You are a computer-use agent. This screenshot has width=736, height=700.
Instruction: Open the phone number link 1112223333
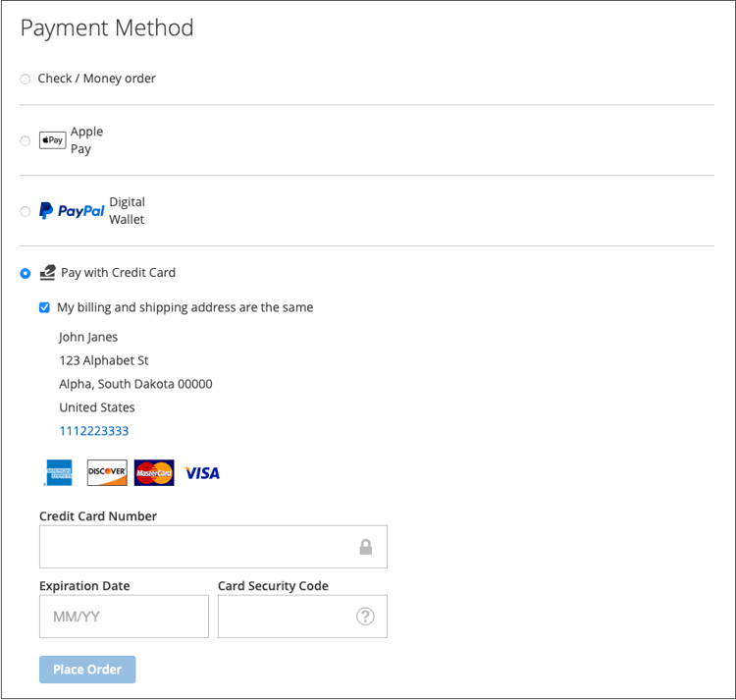[94, 431]
